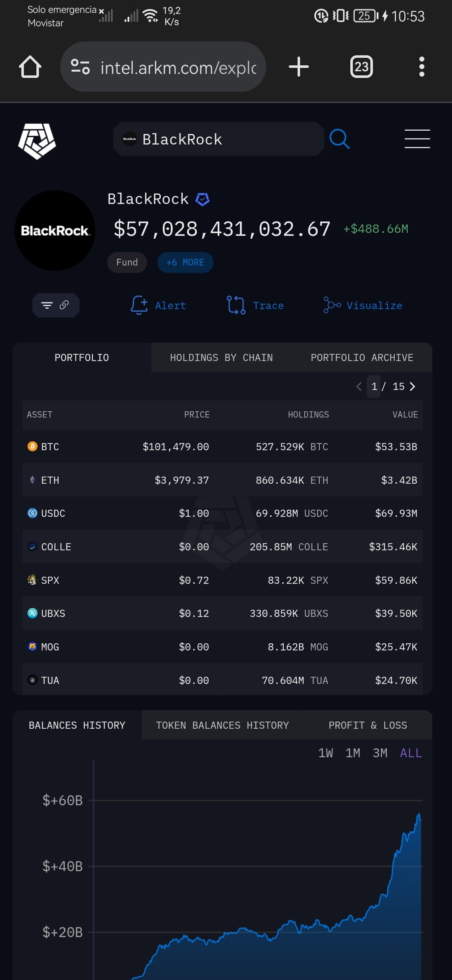Click the filter/link icon below the profile
The image size is (452, 980).
[x=56, y=305]
